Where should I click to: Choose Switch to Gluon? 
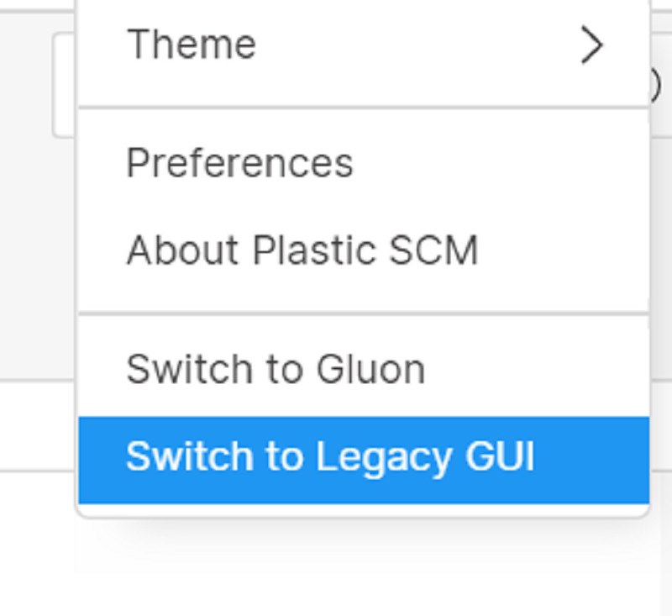(276, 370)
